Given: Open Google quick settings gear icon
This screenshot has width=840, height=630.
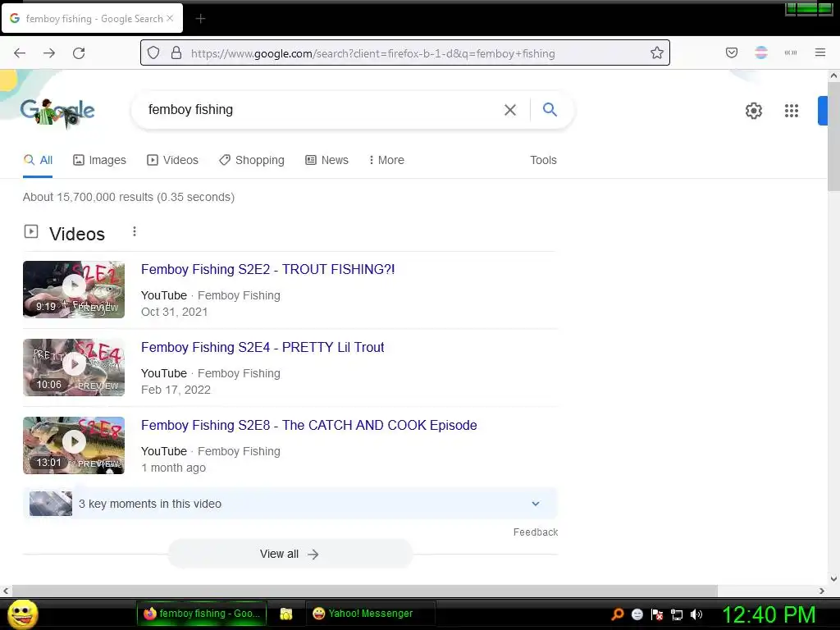Looking at the screenshot, I should coord(754,111).
